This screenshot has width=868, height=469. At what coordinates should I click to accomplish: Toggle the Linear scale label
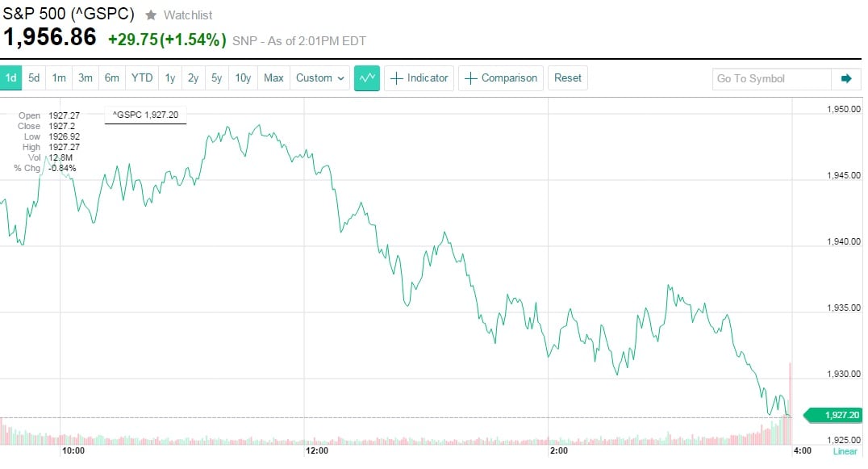[845, 452]
